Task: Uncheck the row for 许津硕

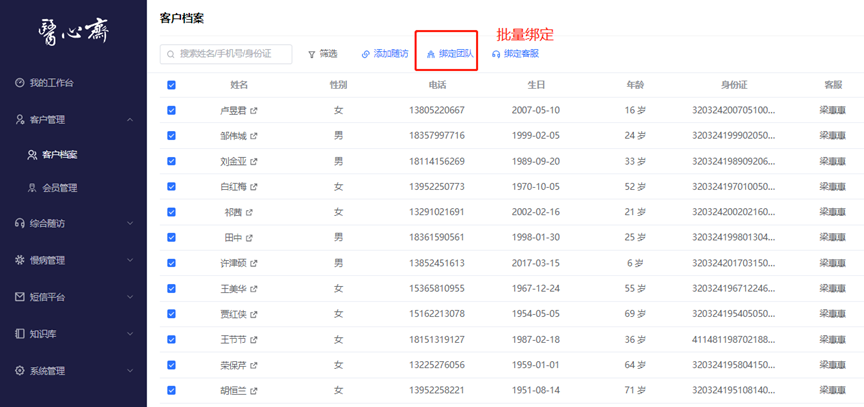Action: coord(171,263)
